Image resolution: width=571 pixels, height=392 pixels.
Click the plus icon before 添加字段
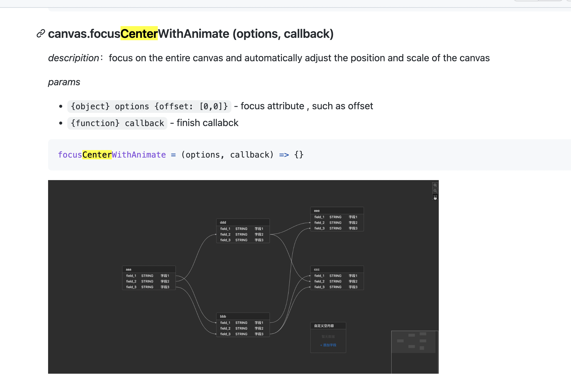321,345
